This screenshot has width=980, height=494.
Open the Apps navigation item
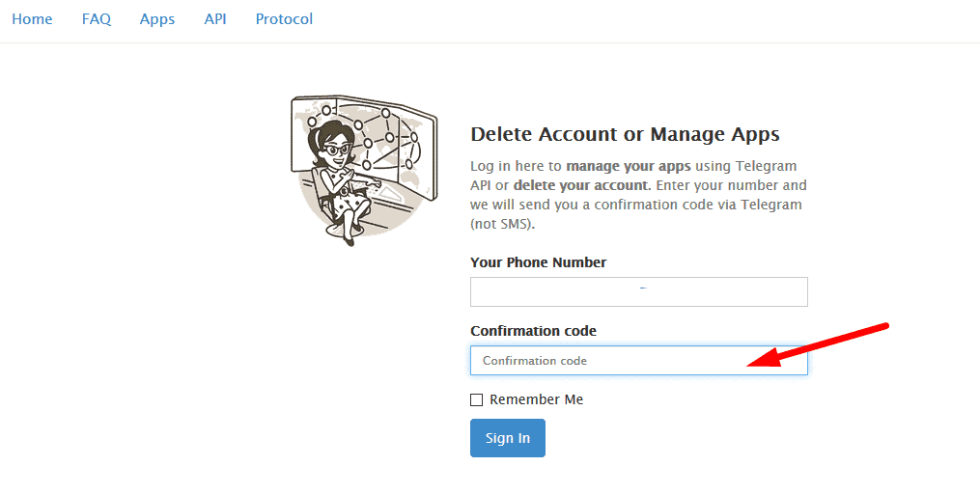point(157,19)
